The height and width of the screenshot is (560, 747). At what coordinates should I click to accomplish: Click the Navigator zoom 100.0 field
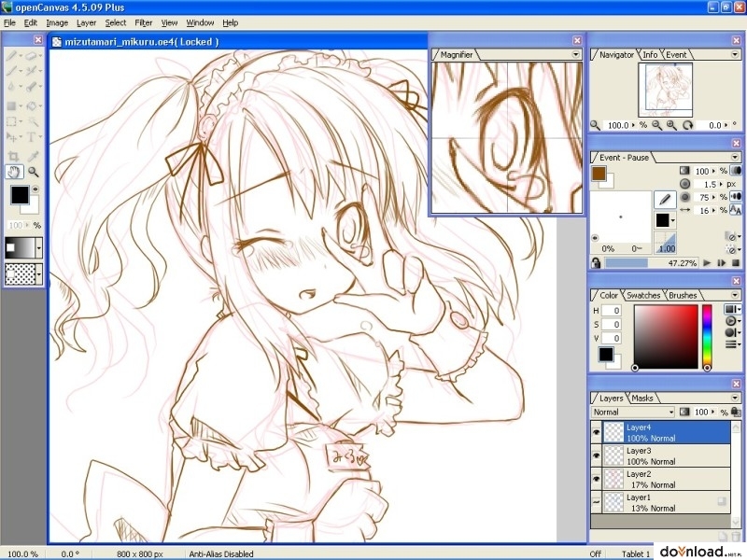tap(618, 125)
